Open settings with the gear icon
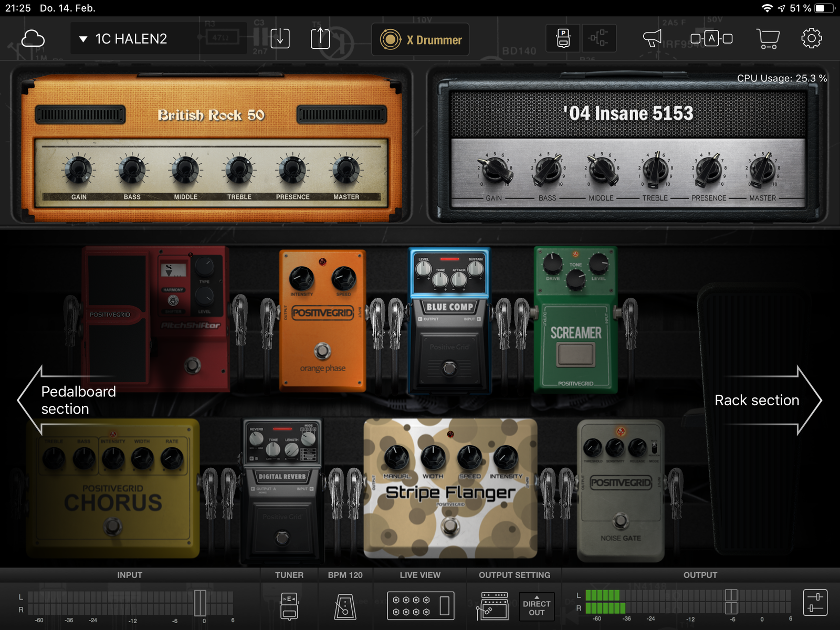 (x=812, y=38)
